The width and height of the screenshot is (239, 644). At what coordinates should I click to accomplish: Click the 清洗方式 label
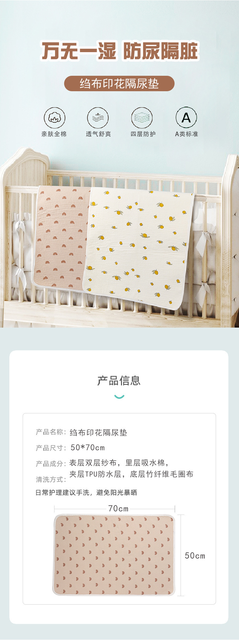pyautogui.click(x=51, y=479)
